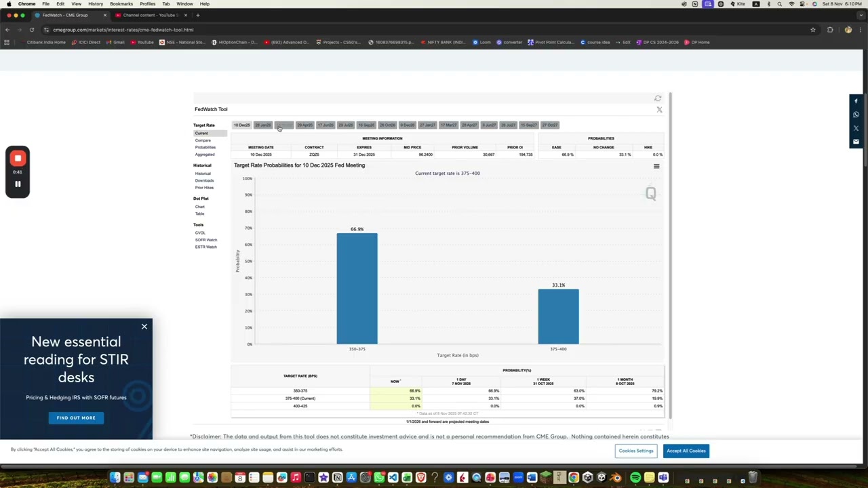Click the 375-400 (Current) table row
The width and height of the screenshot is (868, 488).
click(448, 399)
